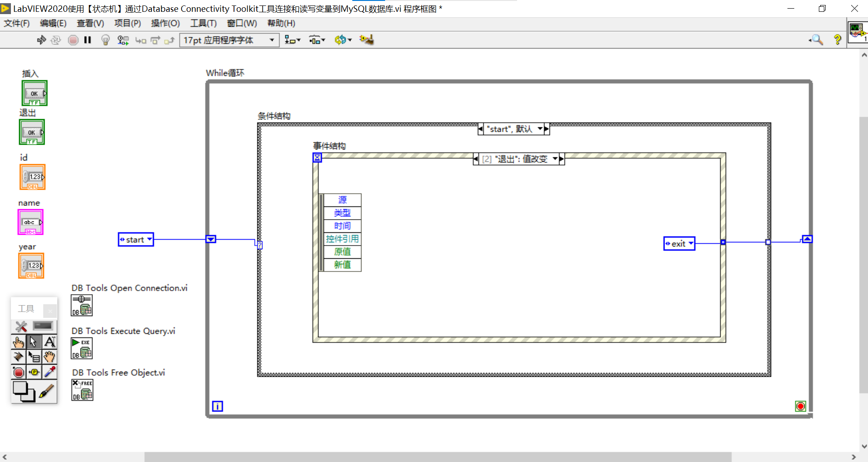Select DB Tools Free Object VI icon
The image size is (868, 462).
pos(82,390)
